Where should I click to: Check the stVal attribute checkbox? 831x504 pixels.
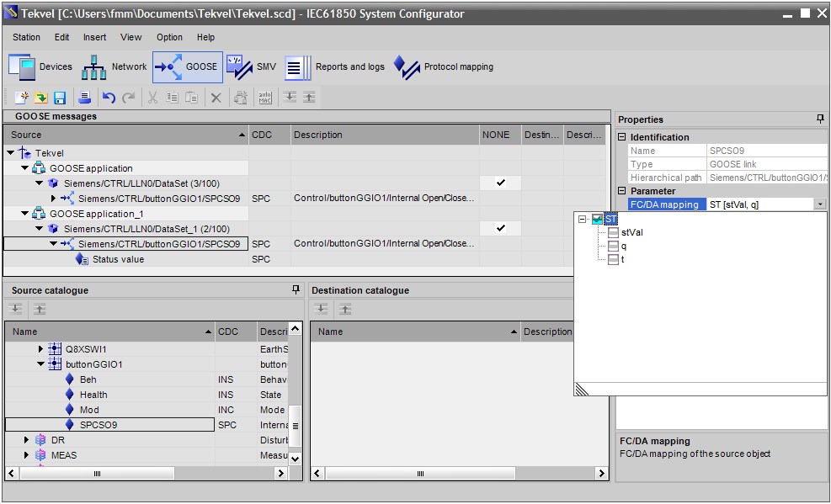pos(613,233)
